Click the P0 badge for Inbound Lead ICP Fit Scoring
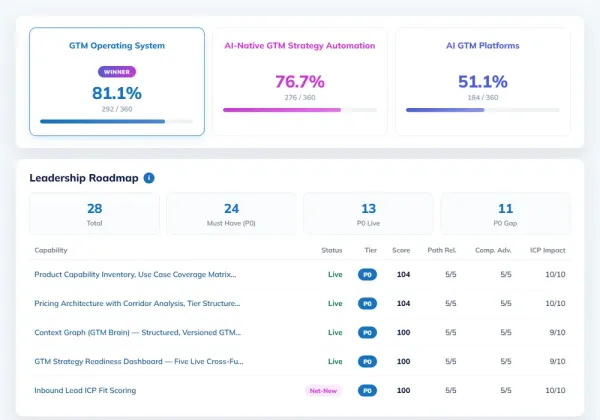Viewport: 600px width, 420px height. (367, 391)
